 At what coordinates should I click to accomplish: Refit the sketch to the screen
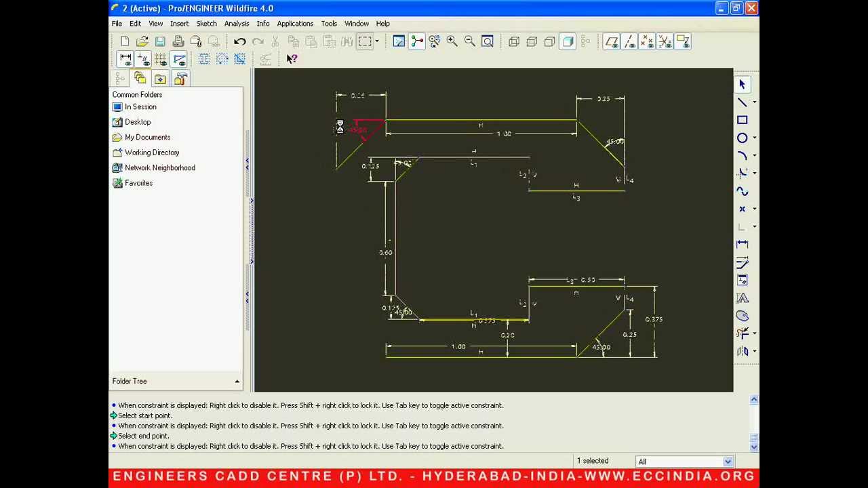click(x=487, y=41)
